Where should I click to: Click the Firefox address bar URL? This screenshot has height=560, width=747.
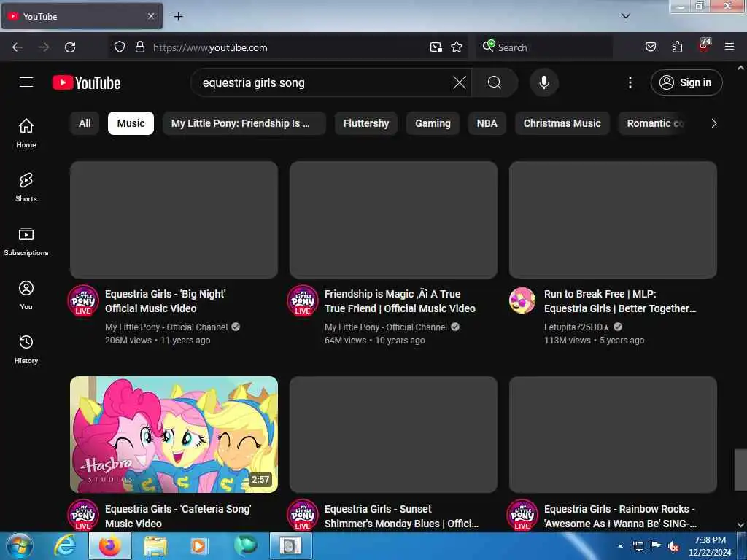coord(210,47)
